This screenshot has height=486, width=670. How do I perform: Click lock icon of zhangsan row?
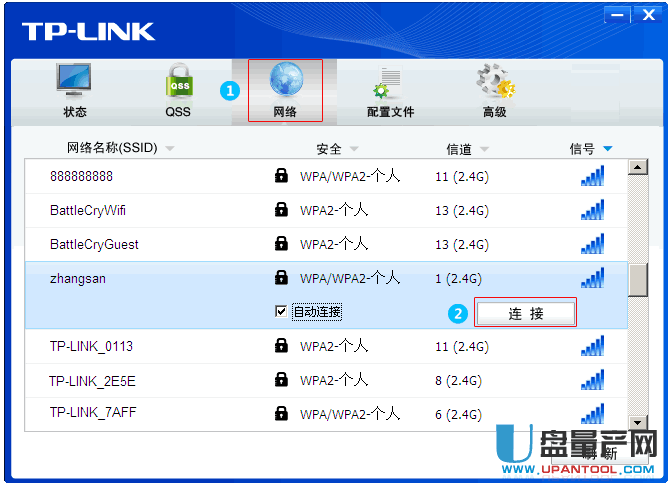[281, 277]
